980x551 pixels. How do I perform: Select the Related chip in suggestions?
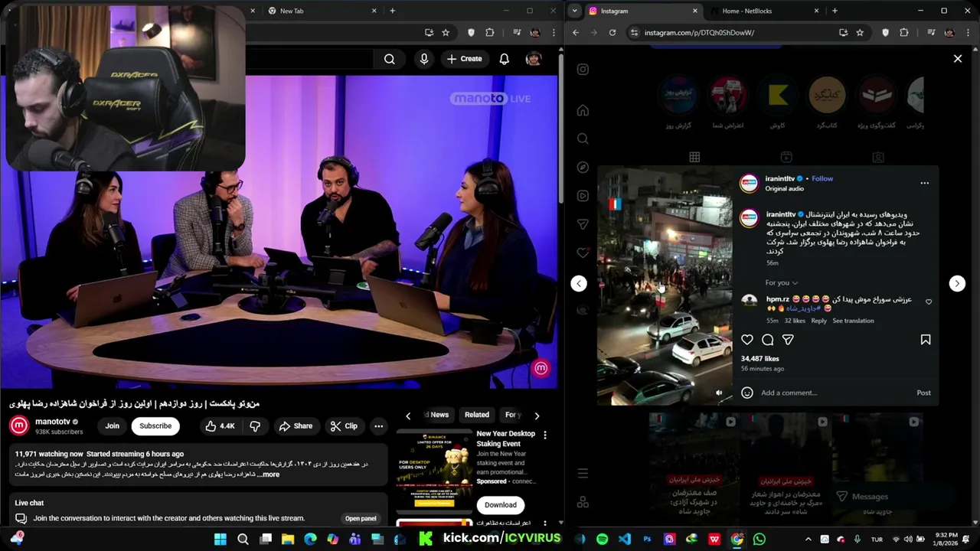(476, 415)
